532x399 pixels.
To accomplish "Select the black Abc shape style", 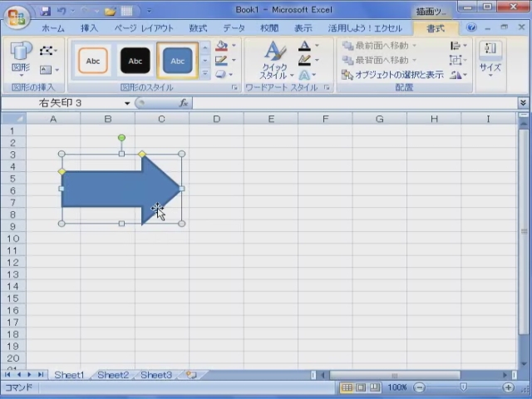I will (135, 61).
